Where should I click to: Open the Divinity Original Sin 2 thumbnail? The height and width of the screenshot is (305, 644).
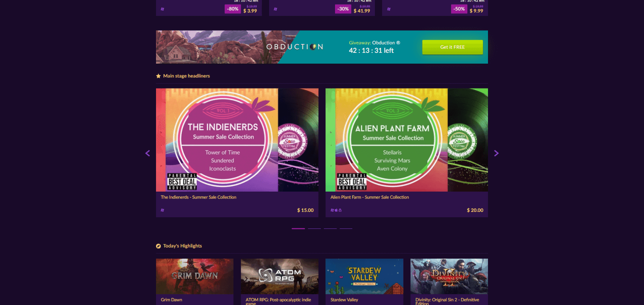pos(449,276)
